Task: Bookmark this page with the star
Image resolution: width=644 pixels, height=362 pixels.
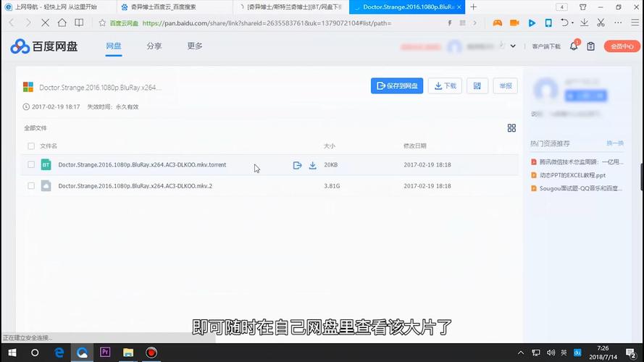Action: coord(102,23)
